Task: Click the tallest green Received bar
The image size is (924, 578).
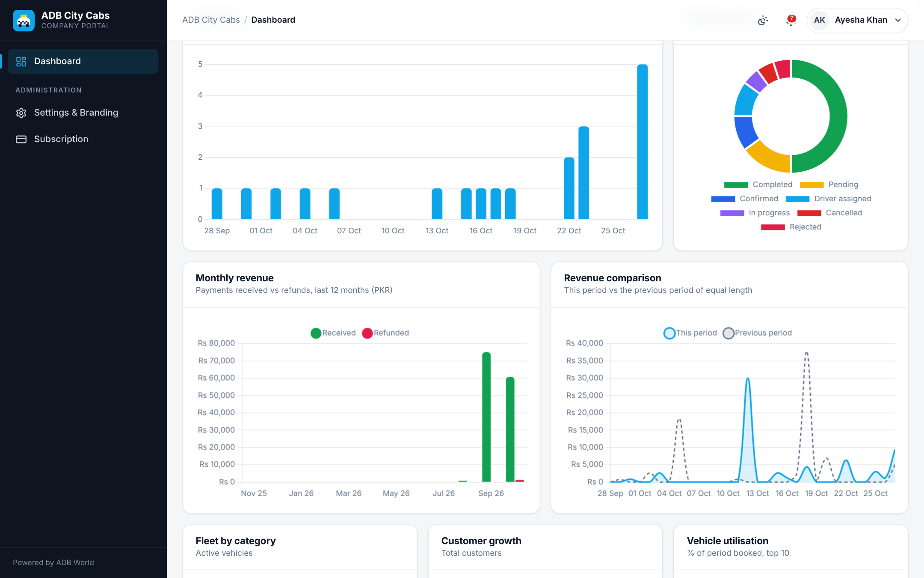Action: (x=486, y=417)
